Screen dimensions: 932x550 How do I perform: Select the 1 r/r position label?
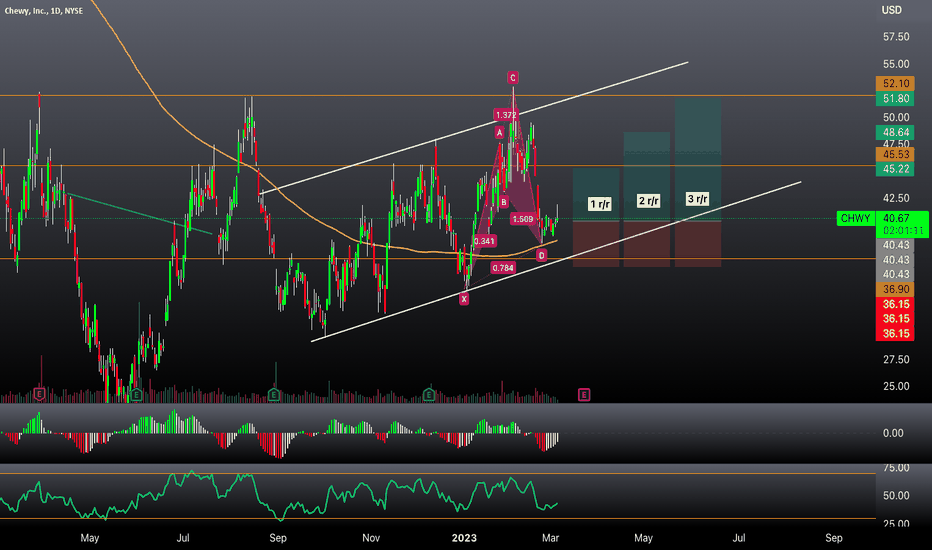[x=600, y=204]
